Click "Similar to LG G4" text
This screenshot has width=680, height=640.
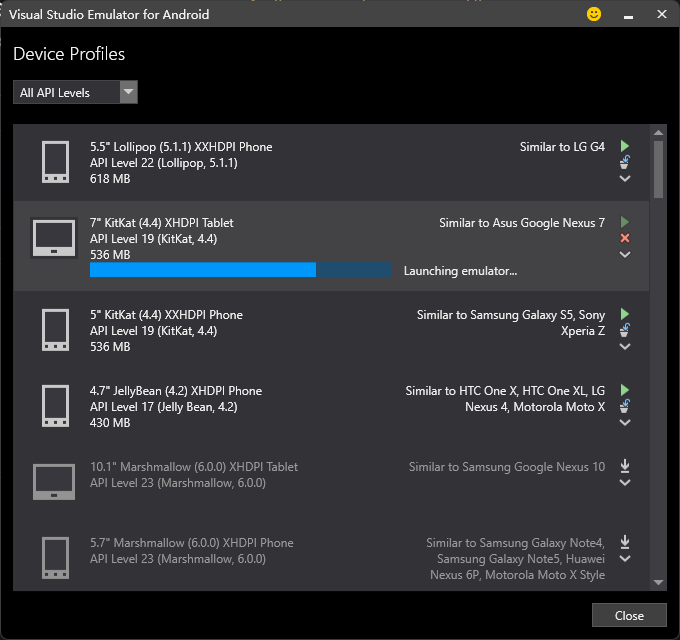click(x=562, y=147)
